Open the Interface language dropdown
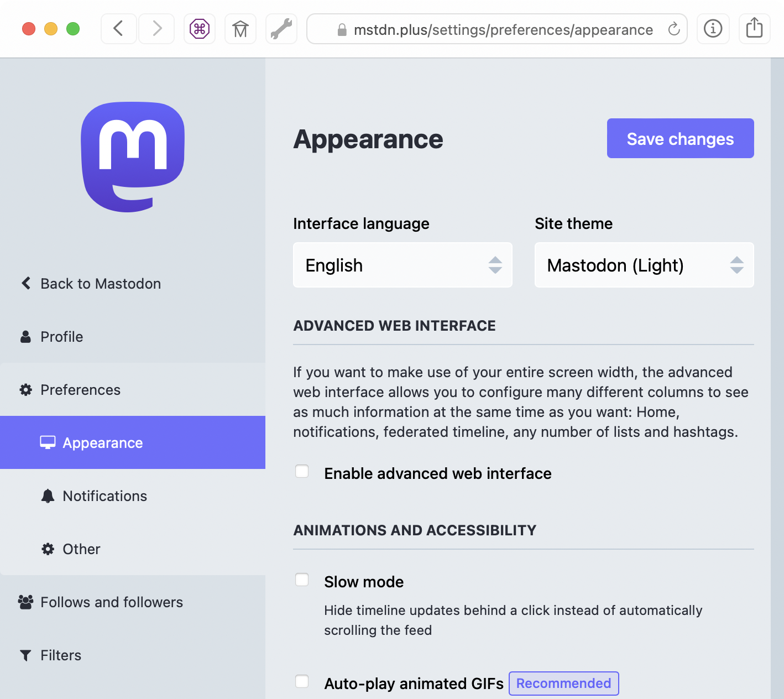 coord(403,265)
